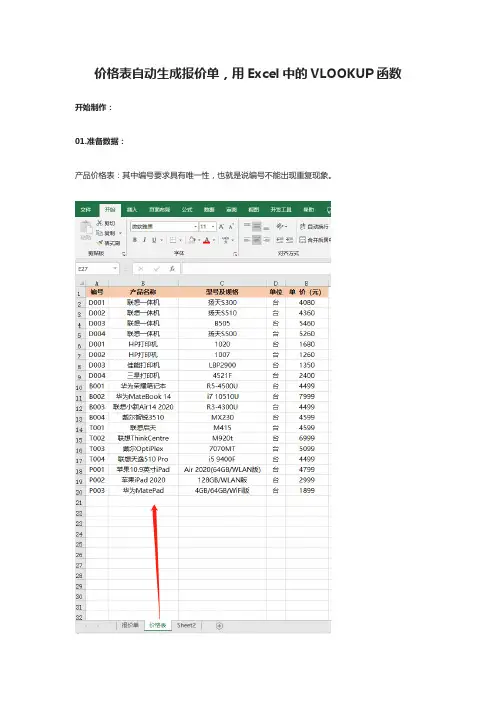Click the Fill Color paint bucket

click(192, 240)
